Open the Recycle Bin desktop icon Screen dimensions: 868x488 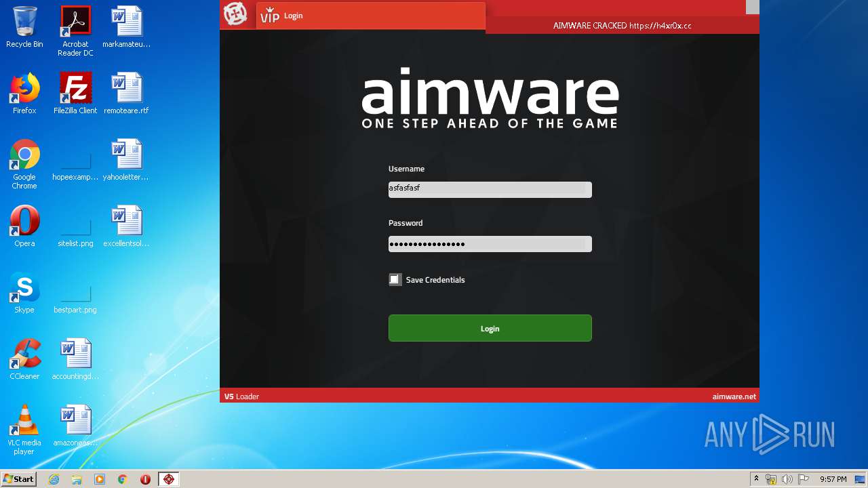(x=24, y=27)
